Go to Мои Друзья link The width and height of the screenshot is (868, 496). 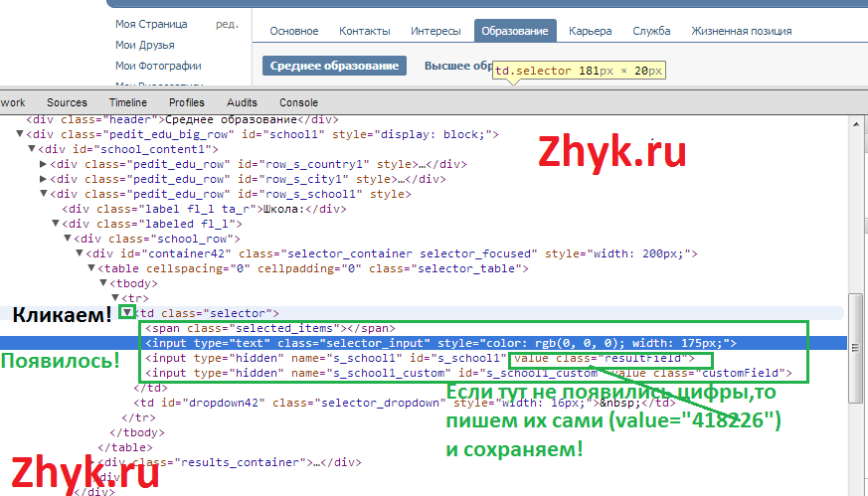145,45
